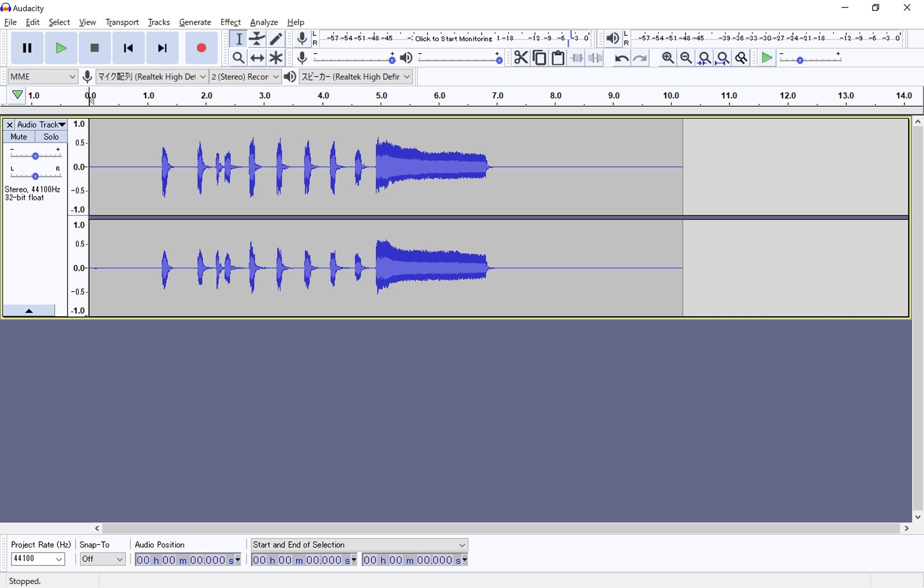Click the Trim audio icon
Screen dimensions: 924x588
pyautogui.click(x=576, y=58)
